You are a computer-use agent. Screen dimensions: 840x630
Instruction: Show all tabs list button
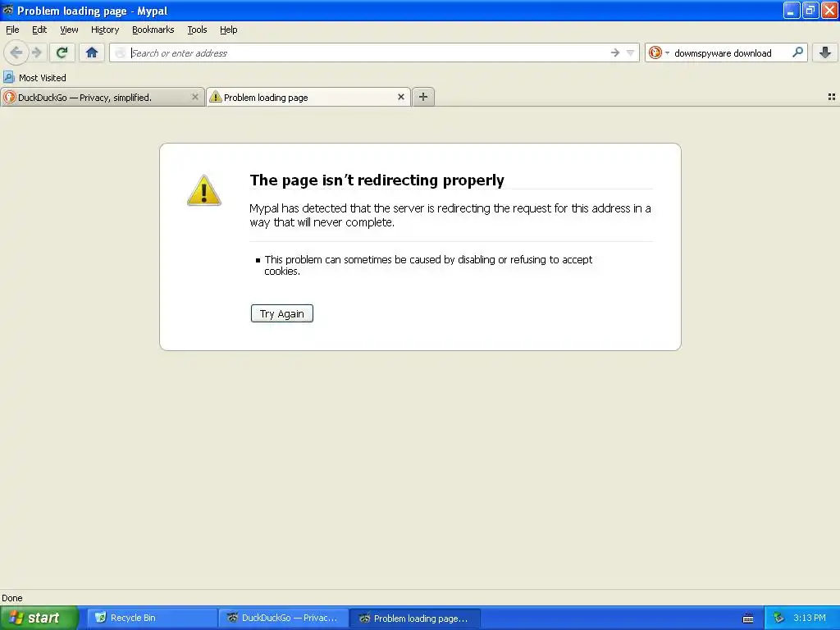coord(832,97)
